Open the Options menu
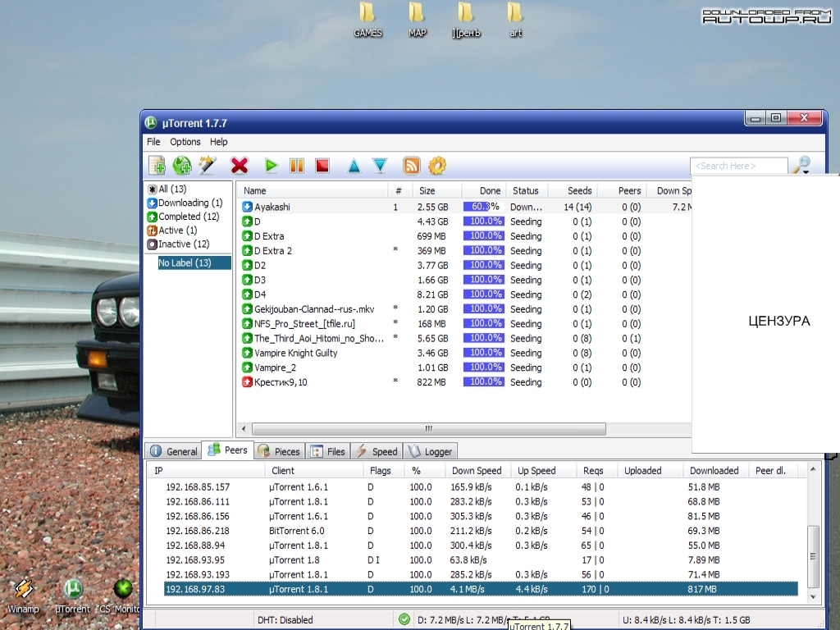840x630 pixels. click(x=185, y=142)
